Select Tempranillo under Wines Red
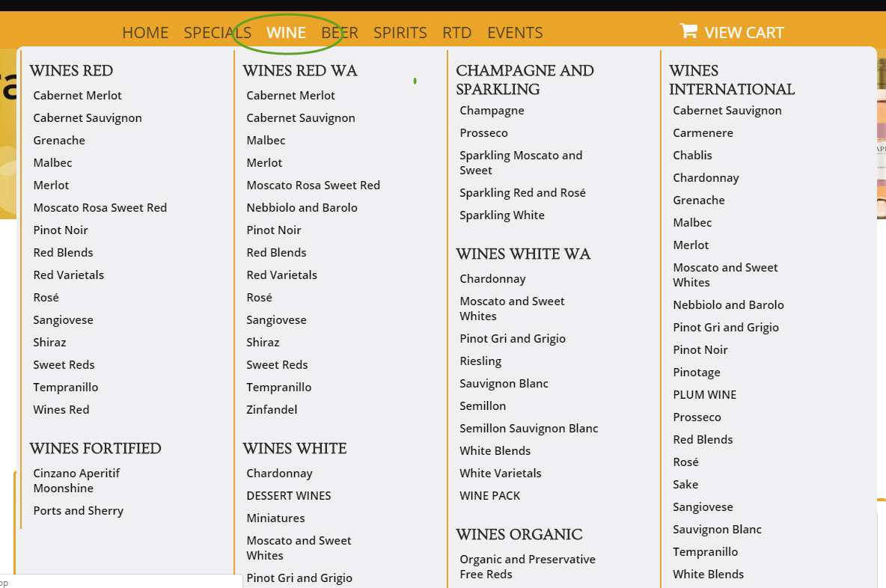 click(66, 388)
